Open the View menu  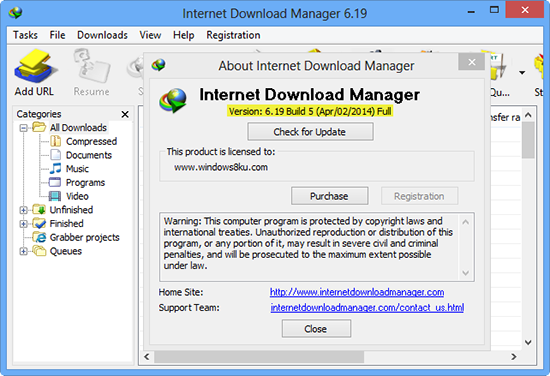(150, 35)
